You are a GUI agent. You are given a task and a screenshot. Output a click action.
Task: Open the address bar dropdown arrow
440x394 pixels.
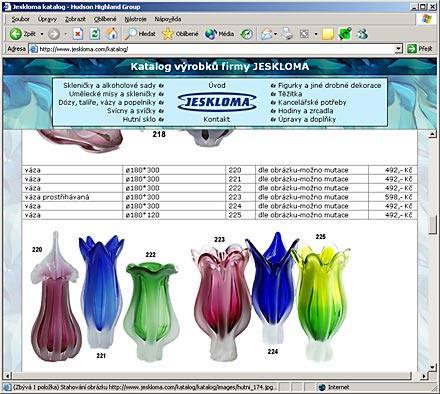pyautogui.click(x=399, y=49)
